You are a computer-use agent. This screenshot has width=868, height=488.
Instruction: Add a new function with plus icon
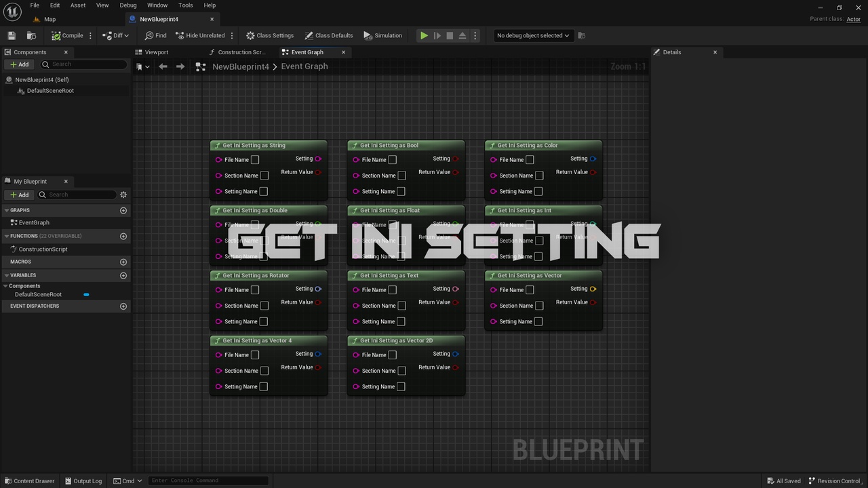click(123, 236)
